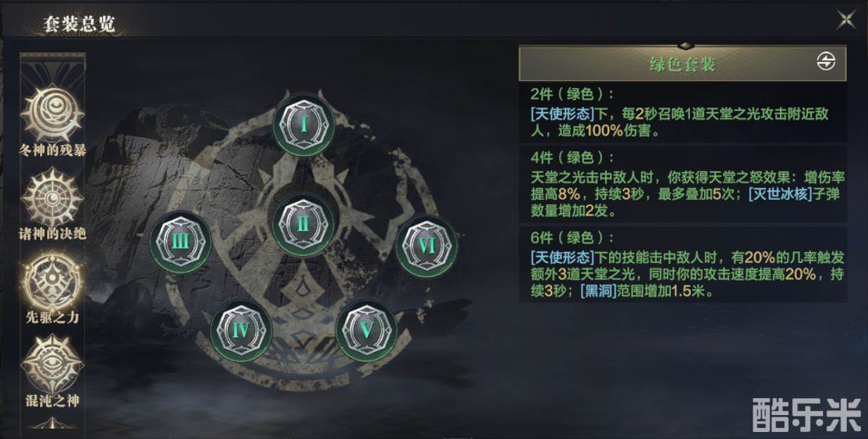Select the equipment slot marked I
868x439 pixels.
[303, 125]
